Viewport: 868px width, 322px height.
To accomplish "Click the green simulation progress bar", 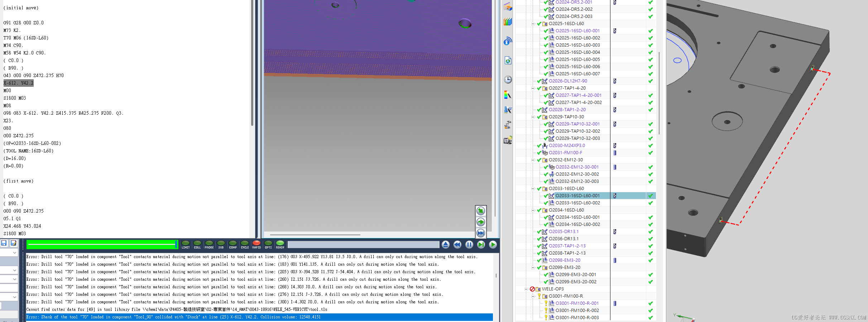I will point(102,245).
